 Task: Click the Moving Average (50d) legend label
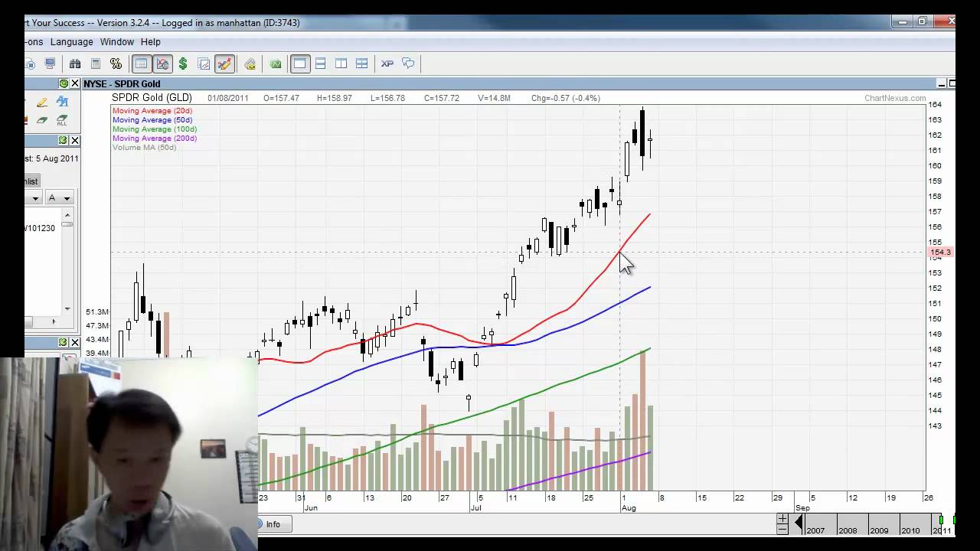152,120
